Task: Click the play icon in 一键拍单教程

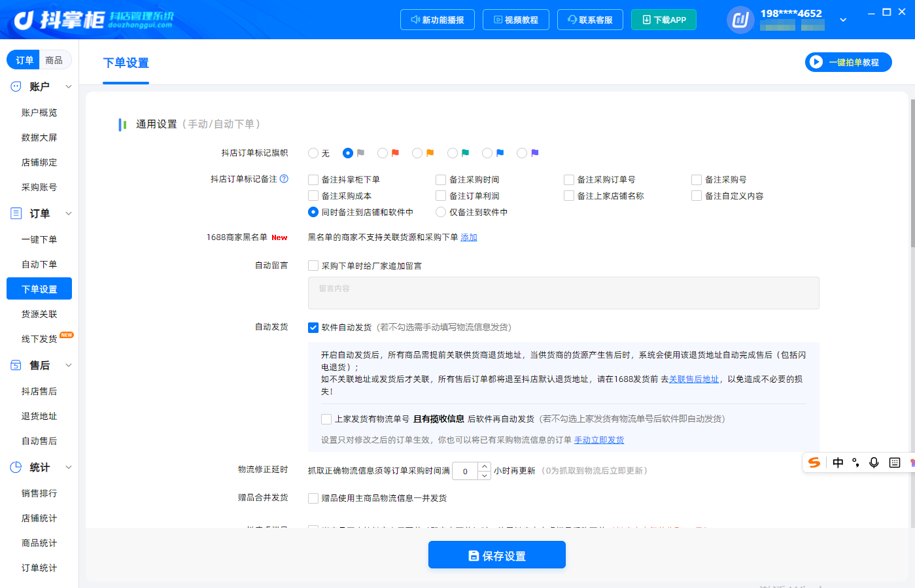Action: point(816,62)
